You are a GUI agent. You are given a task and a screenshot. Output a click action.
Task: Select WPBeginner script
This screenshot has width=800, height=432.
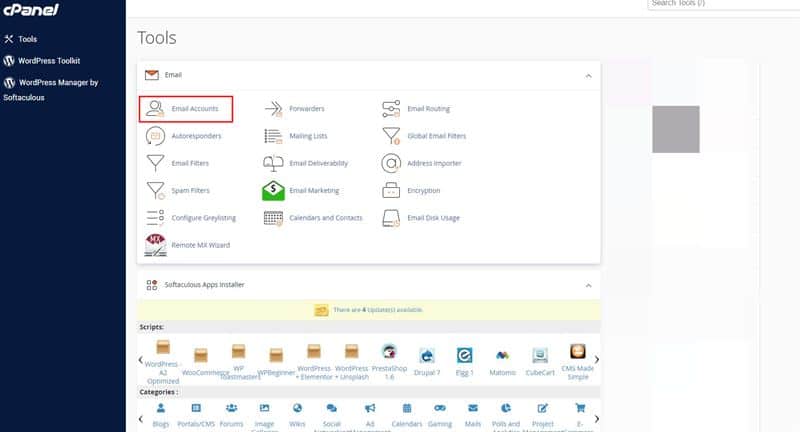tap(276, 362)
